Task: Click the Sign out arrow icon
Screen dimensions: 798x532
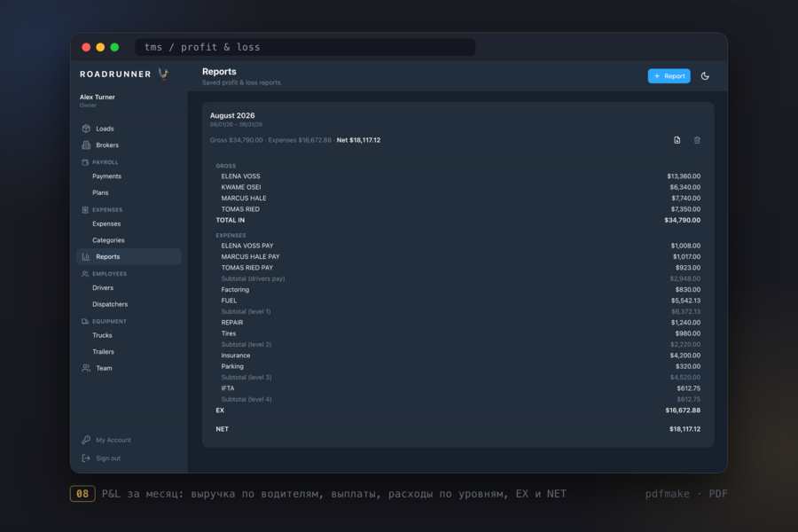Action: (x=86, y=458)
